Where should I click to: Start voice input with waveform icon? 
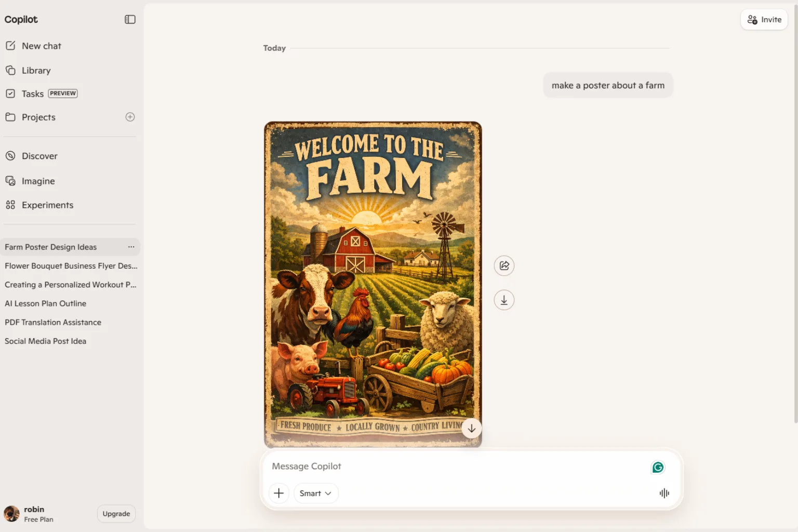664,493
